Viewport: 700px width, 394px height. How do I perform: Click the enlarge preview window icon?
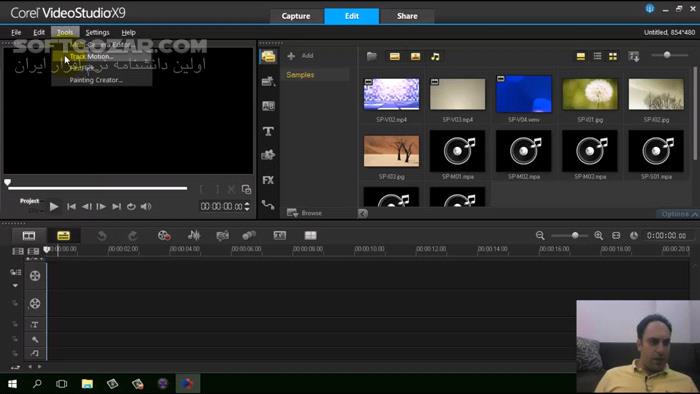tap(246, 190)
